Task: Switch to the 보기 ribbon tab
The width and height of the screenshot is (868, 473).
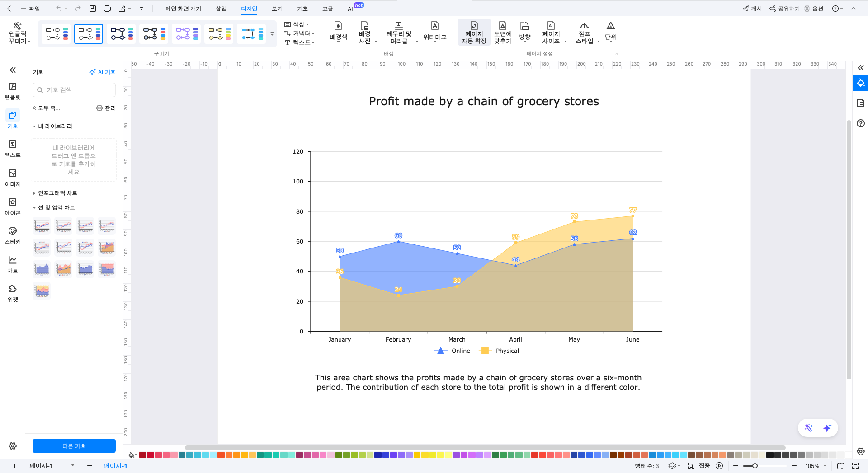Action: [276, 8]
